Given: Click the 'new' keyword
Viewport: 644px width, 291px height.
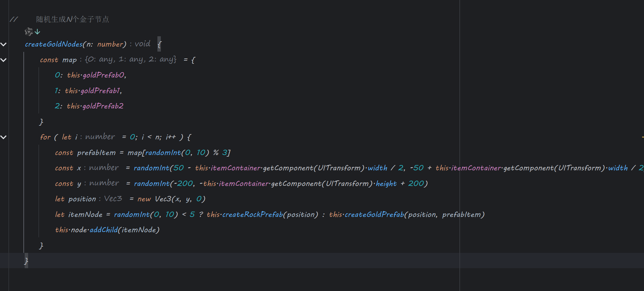Looking at the screenshot, I should click(144, 199).
